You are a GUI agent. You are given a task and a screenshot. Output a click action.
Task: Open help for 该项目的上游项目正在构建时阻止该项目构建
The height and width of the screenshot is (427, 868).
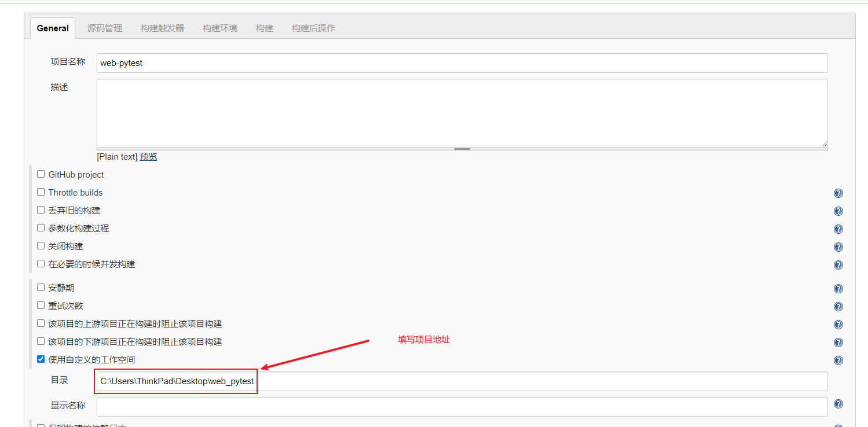pyautogui.click(x=838, y=325)
